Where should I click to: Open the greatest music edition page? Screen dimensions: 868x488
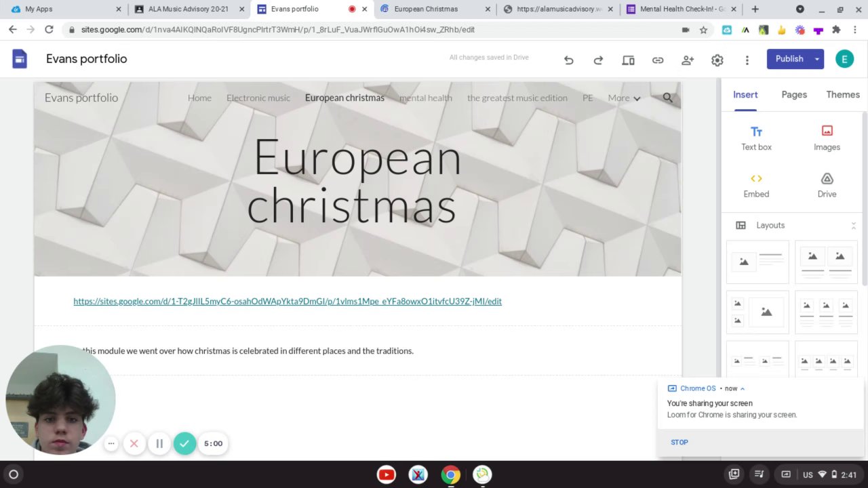pos(517,98)
